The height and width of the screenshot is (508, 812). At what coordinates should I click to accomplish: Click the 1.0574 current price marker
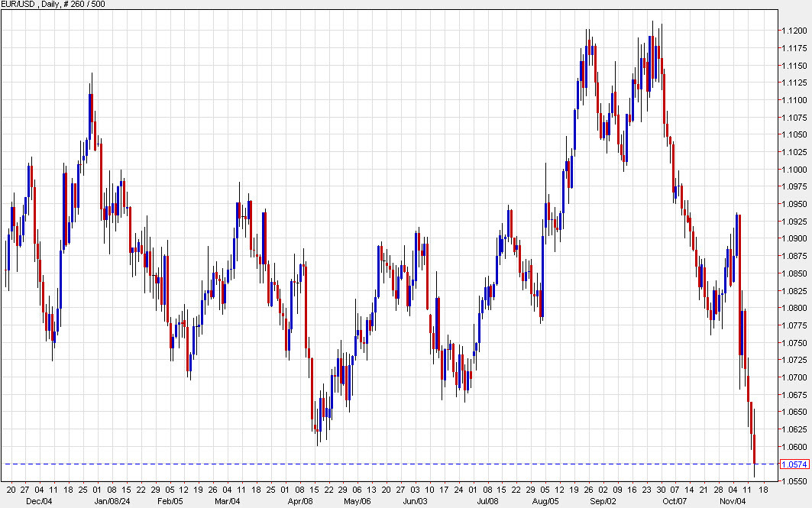[795, 464]
